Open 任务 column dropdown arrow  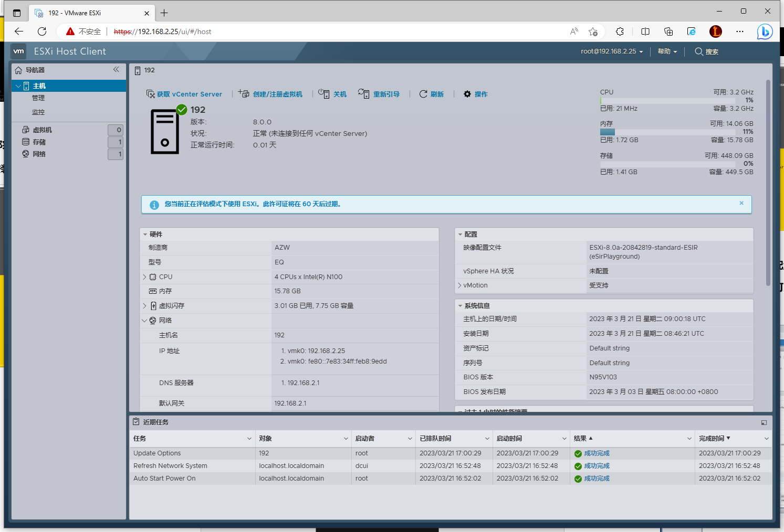pos(249,439)
